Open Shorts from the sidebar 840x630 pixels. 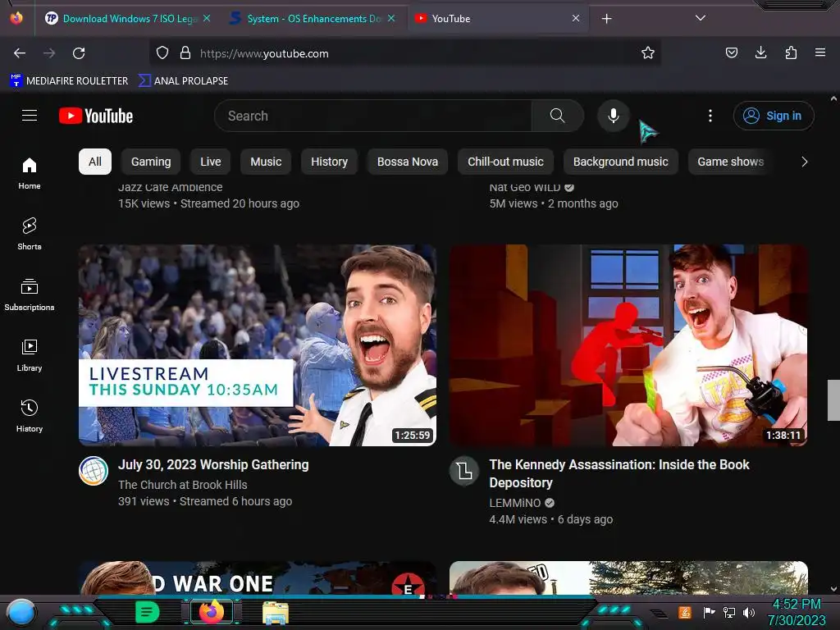[30, 234]
